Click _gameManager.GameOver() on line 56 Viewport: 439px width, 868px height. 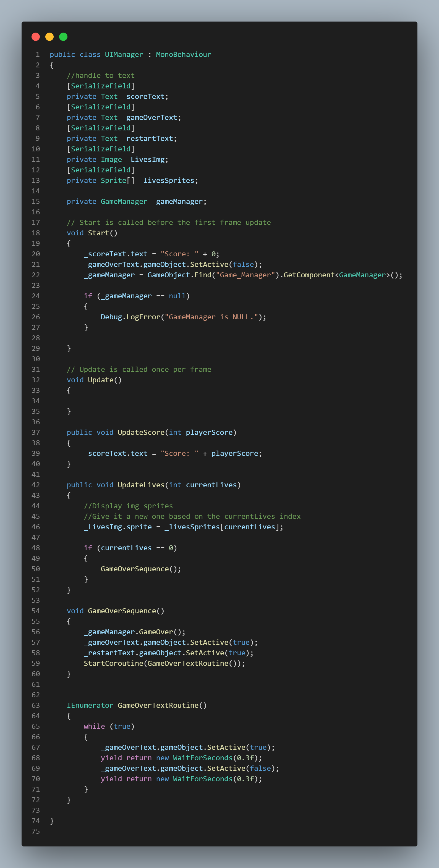pyautogui.click(x=135, y=632)
